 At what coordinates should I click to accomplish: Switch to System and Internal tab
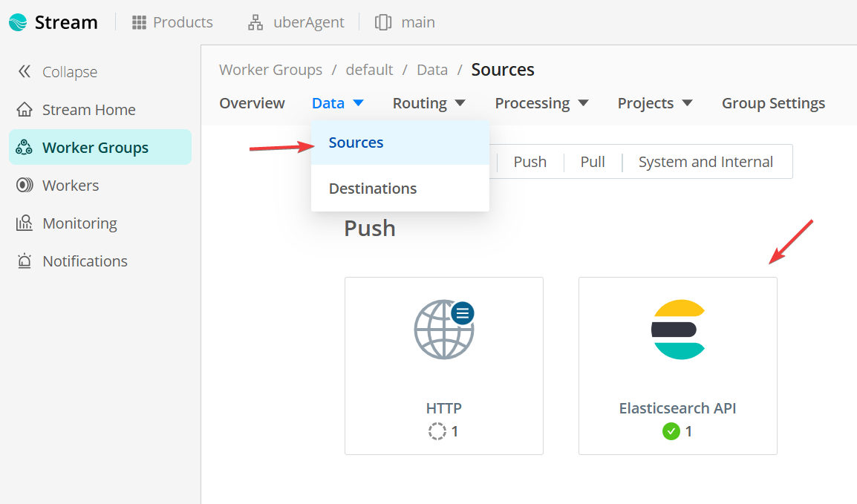[x=706, y=162]
